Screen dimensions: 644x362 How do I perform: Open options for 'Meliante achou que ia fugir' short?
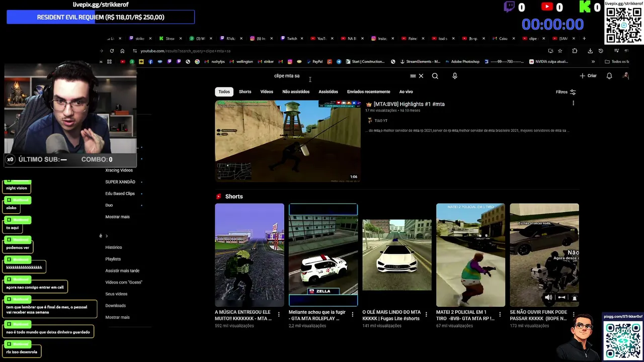tap(352, 315)
